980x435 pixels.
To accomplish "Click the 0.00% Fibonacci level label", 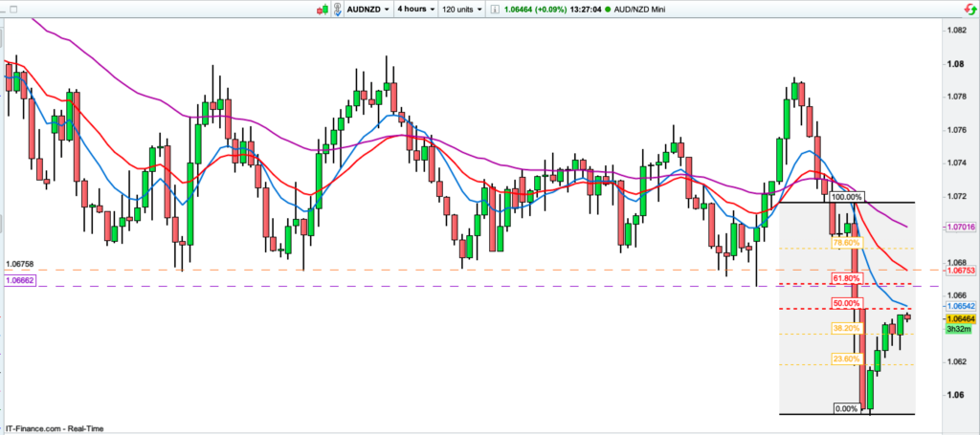I will click(x=846, y=408).
